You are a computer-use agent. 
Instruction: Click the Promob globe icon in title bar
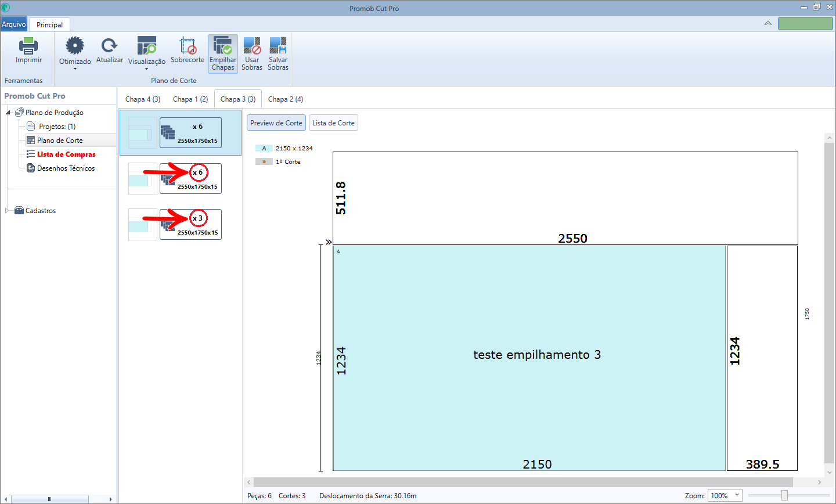(6, 8)
